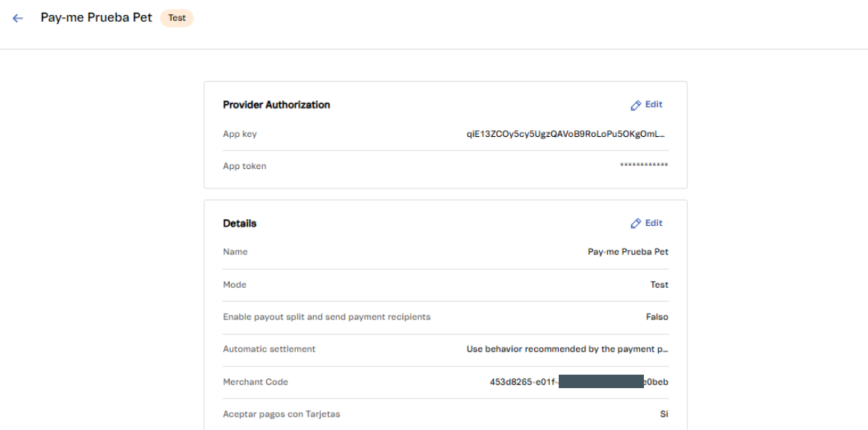The height and width of the screenshot is (430, 868).
Task: Click the Details section heading
Action: pos(240,224)
